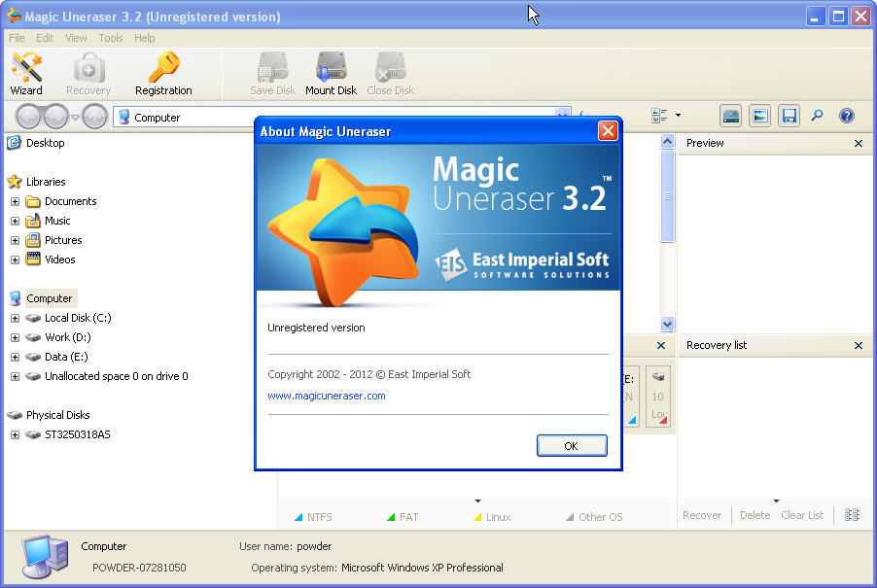Image resolution: width=877 pixels, height=588 pixels.
Task: Select the Recovery tool
Action: tap(88, 73)
